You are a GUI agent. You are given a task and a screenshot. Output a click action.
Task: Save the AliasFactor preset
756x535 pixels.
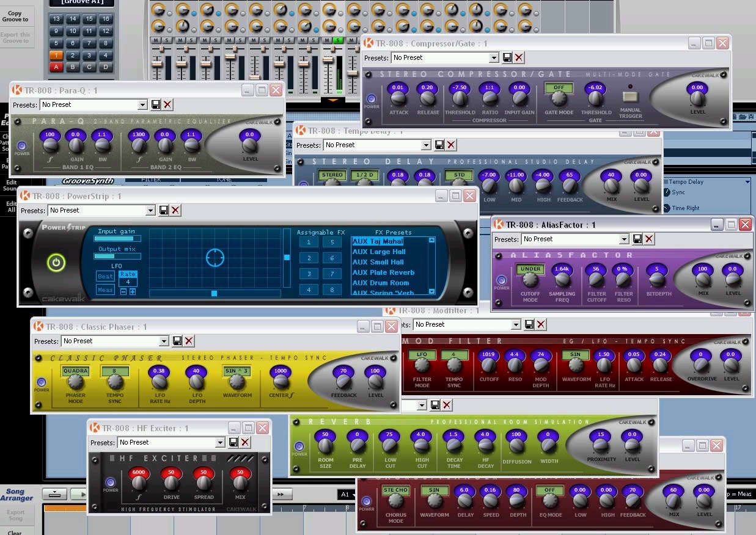[x=637, y=239]
